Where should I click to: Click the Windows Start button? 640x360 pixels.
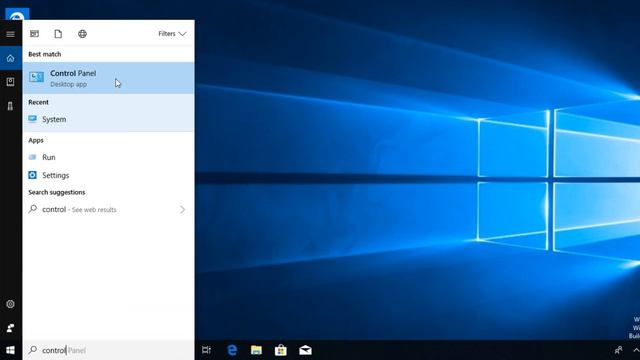coord(11,350)
